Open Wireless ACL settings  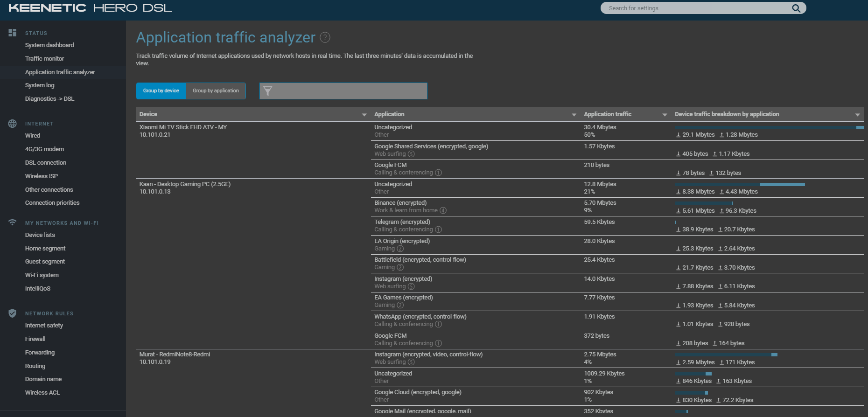42,393
